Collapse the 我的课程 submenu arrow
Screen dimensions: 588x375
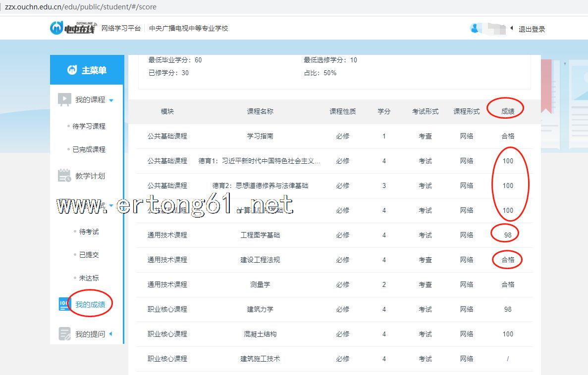click(x=111, y=100)
